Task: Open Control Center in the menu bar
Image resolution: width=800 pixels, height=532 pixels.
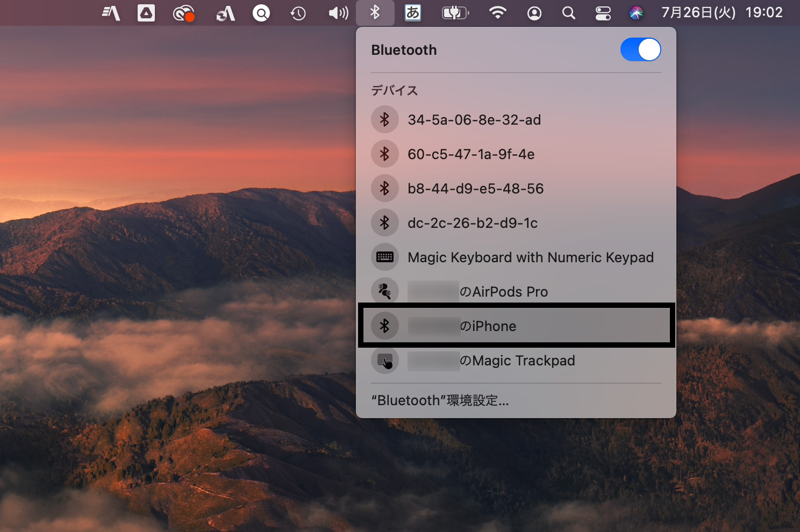Action: (603, 13)
